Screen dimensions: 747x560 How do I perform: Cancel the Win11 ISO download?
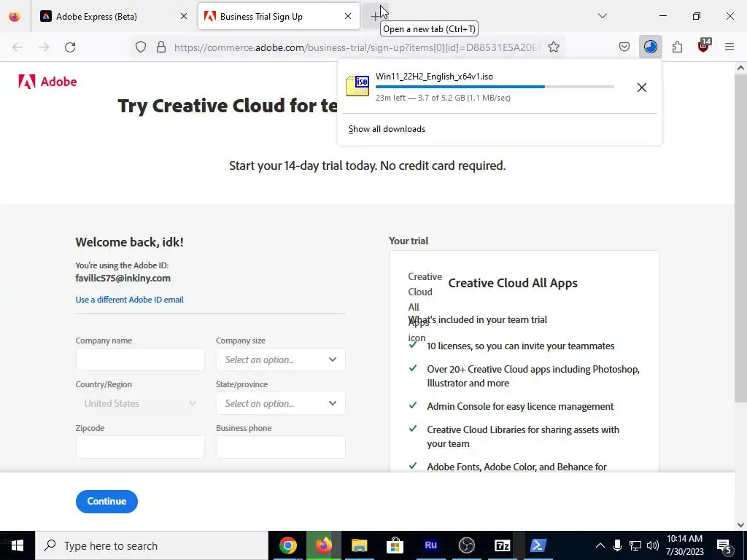tap(642, 87)
